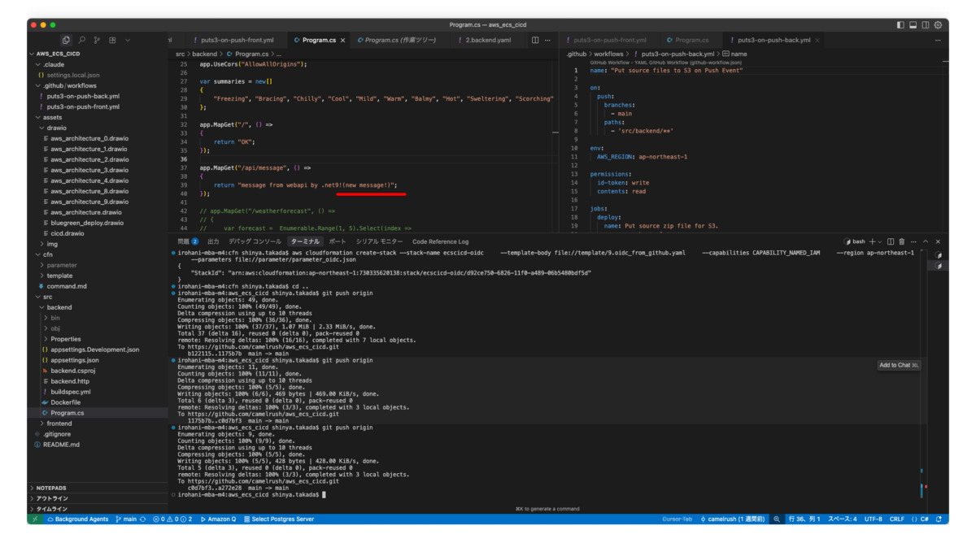Open the 出力 output panel tab
976x560 pixels.
point(213,241)
